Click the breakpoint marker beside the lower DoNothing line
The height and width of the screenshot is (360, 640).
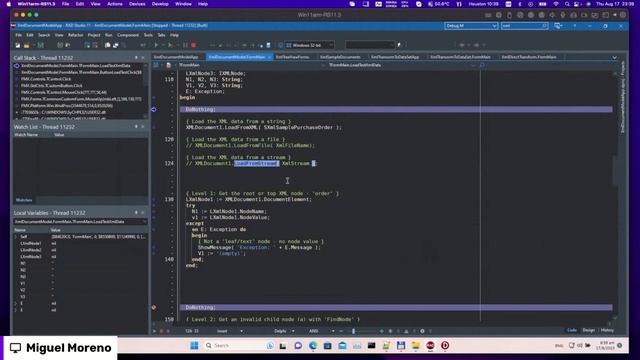(x=154, y=307)
